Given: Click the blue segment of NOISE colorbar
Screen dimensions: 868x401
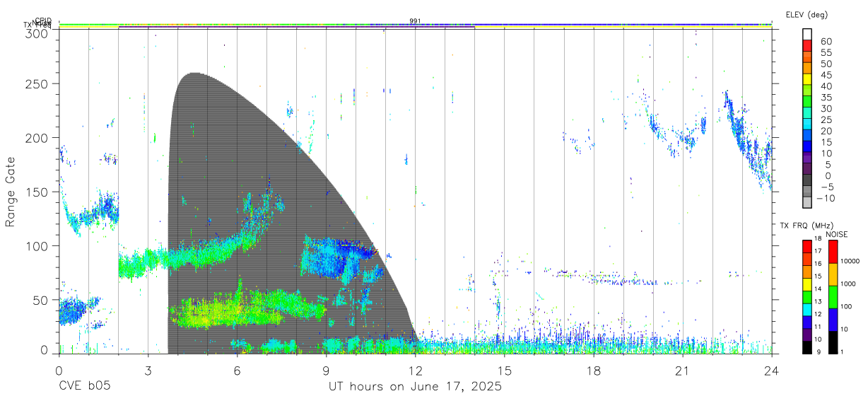Looking at the screenshot, I should coord(833,319).
